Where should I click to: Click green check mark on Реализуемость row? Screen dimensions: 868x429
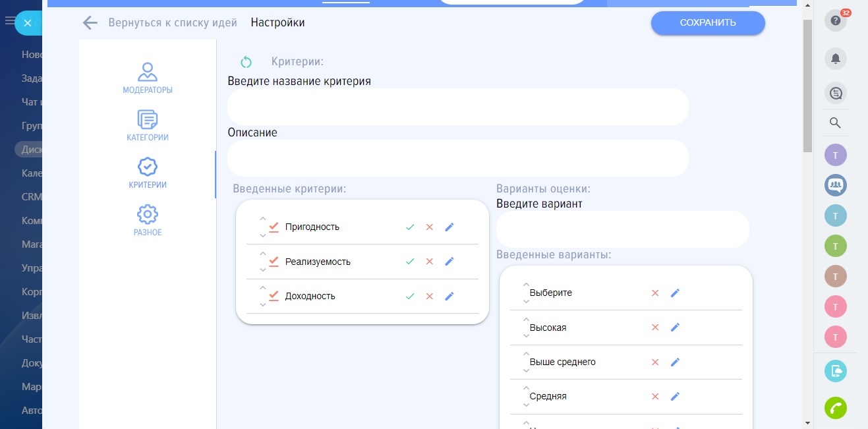pyautogui.click(x=410, y=262)
